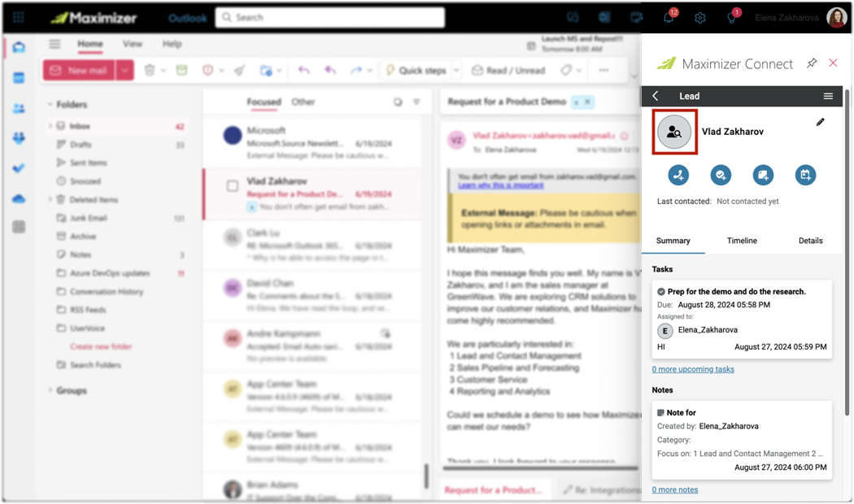Viewport: 854px width, 504px height.
Task: Open the notifications bell
Action: tap(669, 17)
